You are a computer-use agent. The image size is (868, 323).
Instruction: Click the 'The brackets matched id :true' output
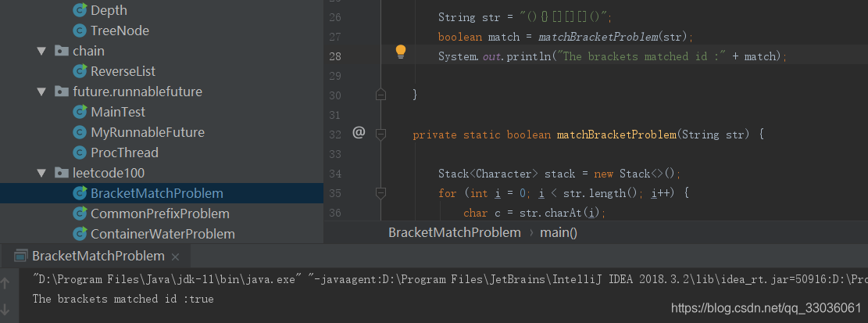coord(123,300)
